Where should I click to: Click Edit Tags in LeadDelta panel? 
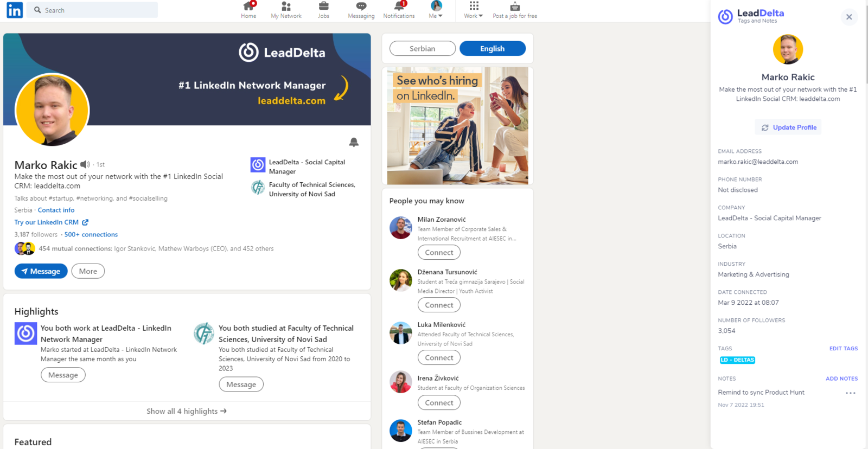[844, 349]
